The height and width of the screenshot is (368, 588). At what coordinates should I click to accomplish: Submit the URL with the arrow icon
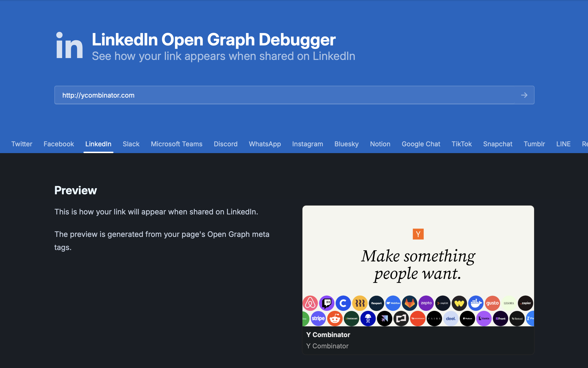[x=524, y=95]
